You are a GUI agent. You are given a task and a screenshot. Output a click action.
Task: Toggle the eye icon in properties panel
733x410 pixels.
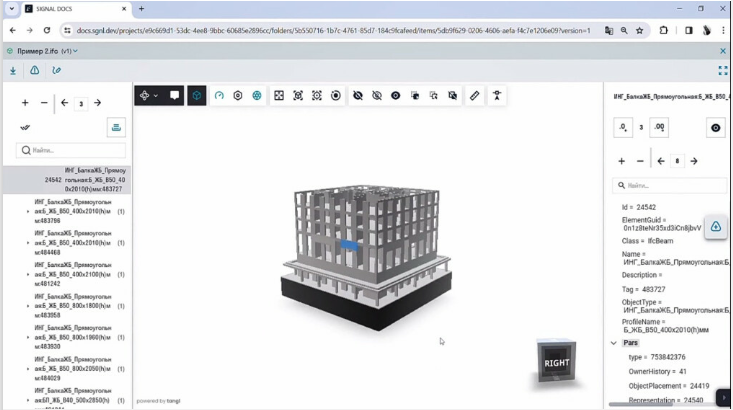pos(715,128)
